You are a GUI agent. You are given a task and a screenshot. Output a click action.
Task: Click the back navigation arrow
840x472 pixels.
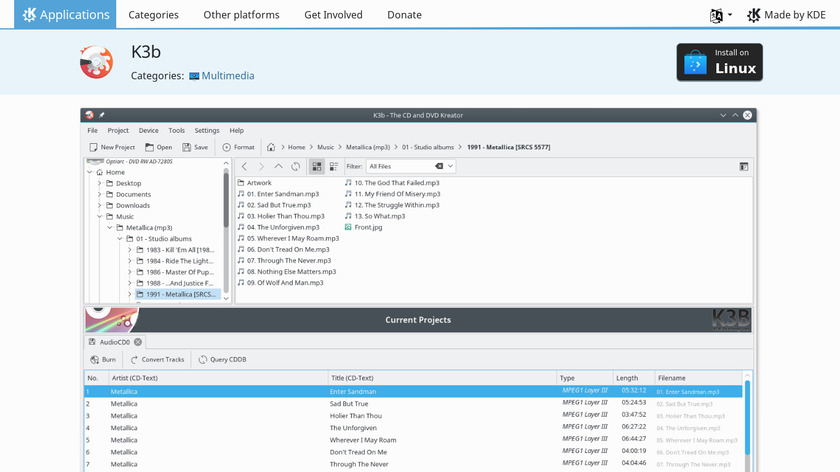click(244, 167)
